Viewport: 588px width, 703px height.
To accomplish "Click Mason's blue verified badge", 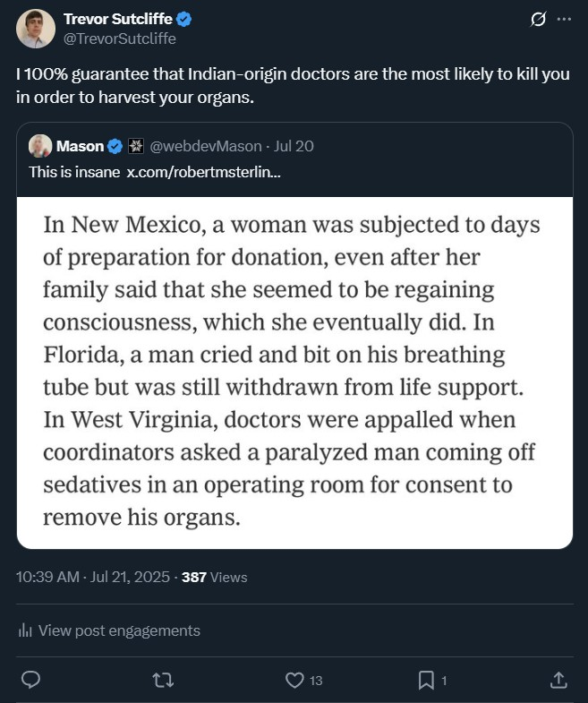I will coord(115,146).
